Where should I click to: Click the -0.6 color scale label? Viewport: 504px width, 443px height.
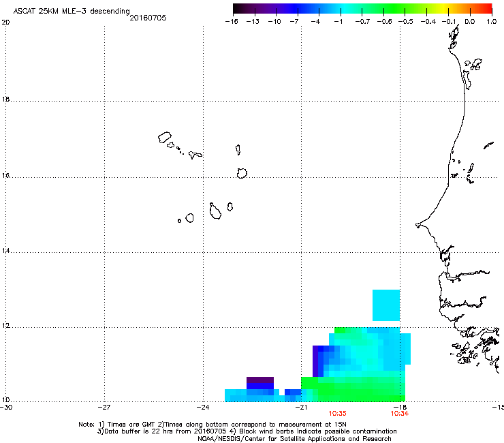click(x=384, y=22)
